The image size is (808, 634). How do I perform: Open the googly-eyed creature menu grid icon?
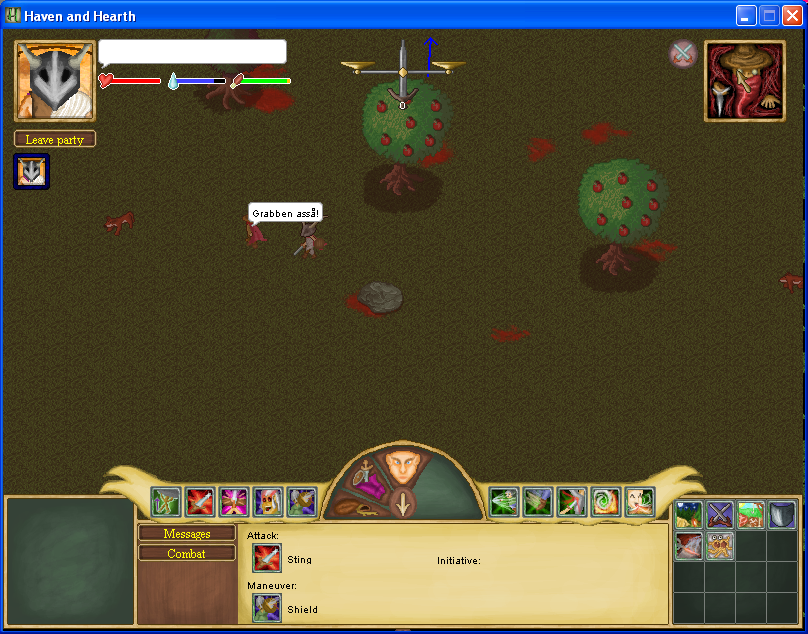pos(720,546)
